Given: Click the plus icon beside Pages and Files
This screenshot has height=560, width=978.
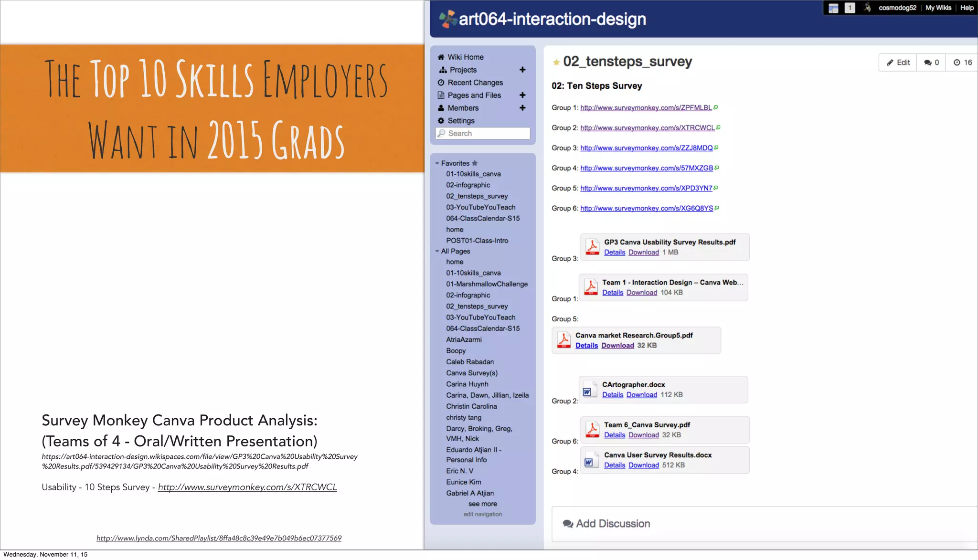Looking at the screenshot, I should (x=522, y=95).
